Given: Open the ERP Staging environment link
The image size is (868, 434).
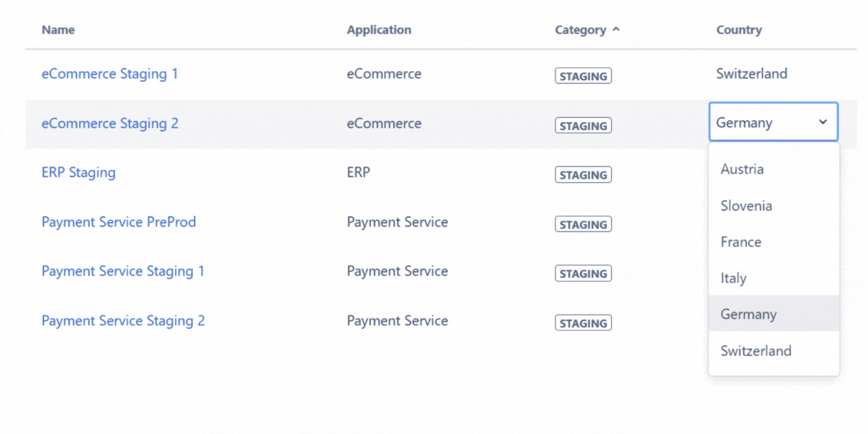Looking at the screenshot, I should (x=78, y=173).
